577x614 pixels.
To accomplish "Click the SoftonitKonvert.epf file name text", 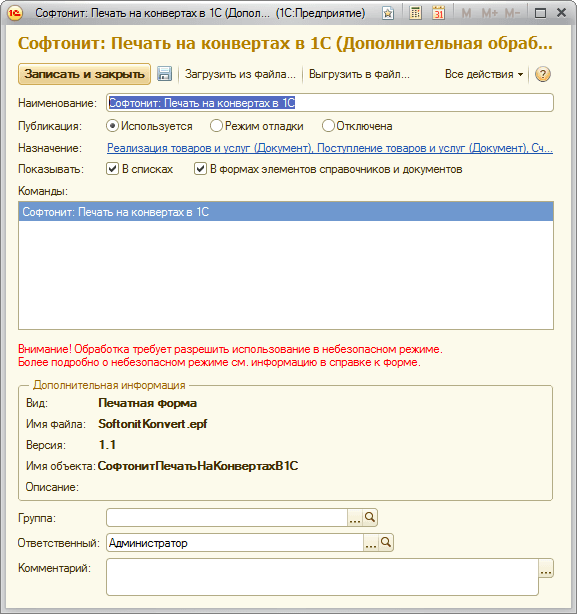I will point(153,424).
